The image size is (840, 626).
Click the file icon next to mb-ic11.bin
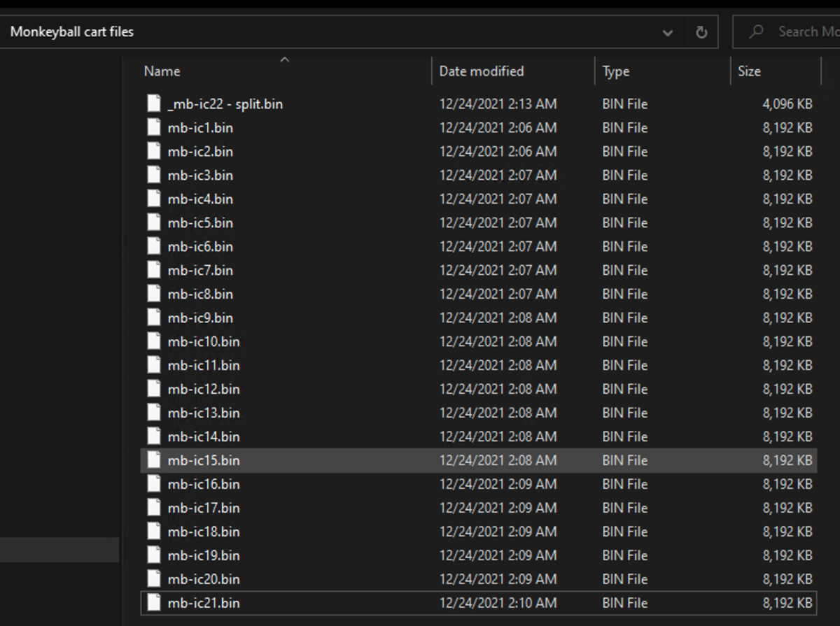click(154, 365)
